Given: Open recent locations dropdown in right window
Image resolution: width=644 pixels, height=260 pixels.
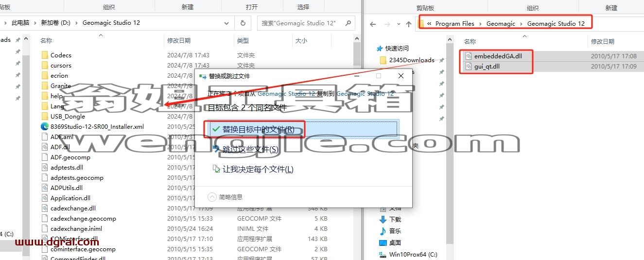Looking at the screenshot, I should [399, 24].
